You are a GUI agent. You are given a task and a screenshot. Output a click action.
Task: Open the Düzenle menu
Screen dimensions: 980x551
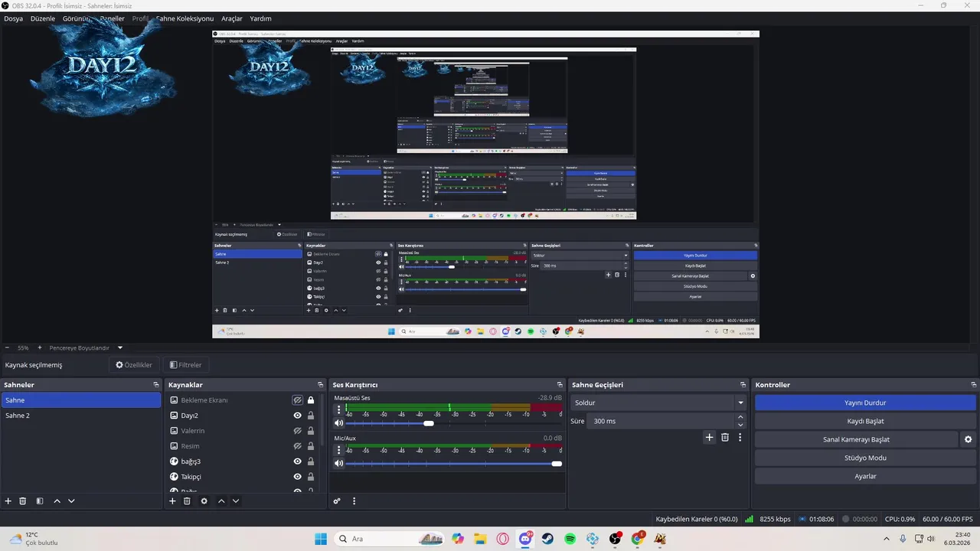point(43,18)
